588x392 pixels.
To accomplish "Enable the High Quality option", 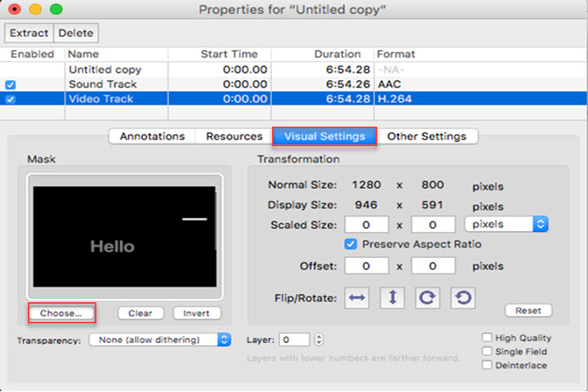I will 488,338.
